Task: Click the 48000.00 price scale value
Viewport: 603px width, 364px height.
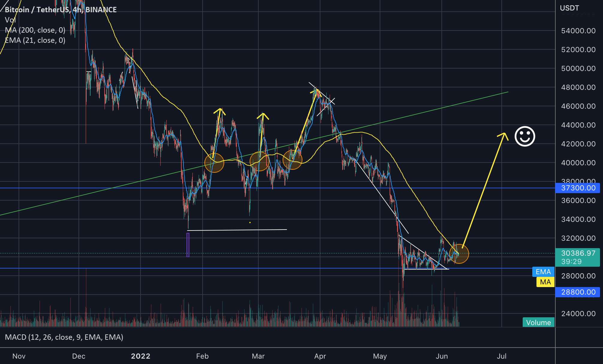Action: click(578, 87)
